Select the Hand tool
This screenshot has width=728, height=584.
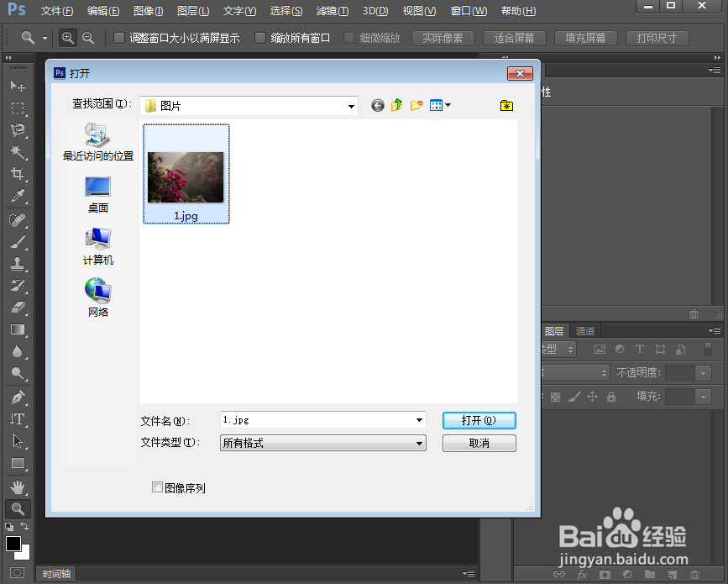[x=18, y=487]
